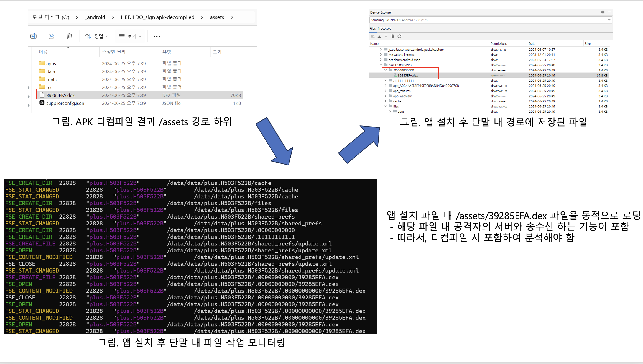This screenshot has height=364, width=643.
Task: Click new folder icon in Device Explorer
Action: click(372, 36)
